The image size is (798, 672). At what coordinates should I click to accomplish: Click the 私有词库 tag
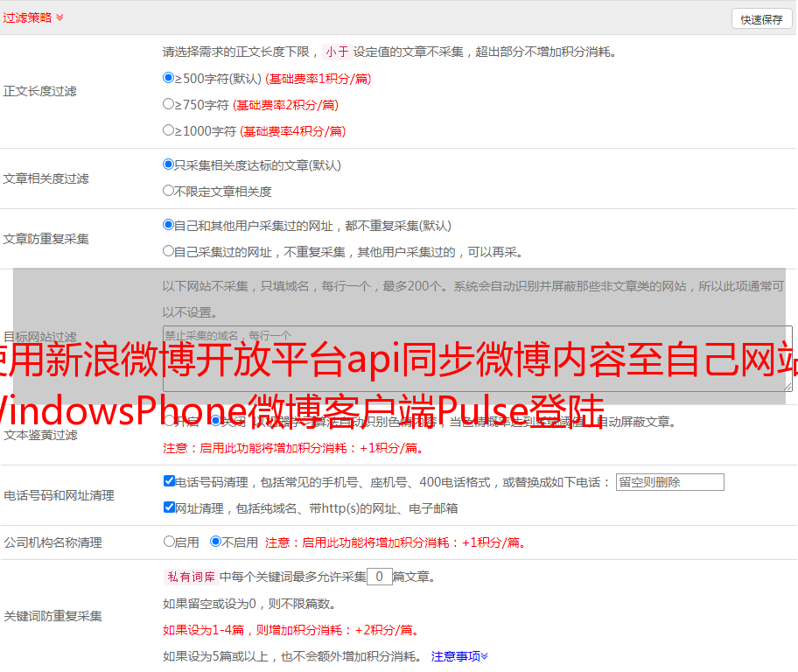click(x=192, y=577)
